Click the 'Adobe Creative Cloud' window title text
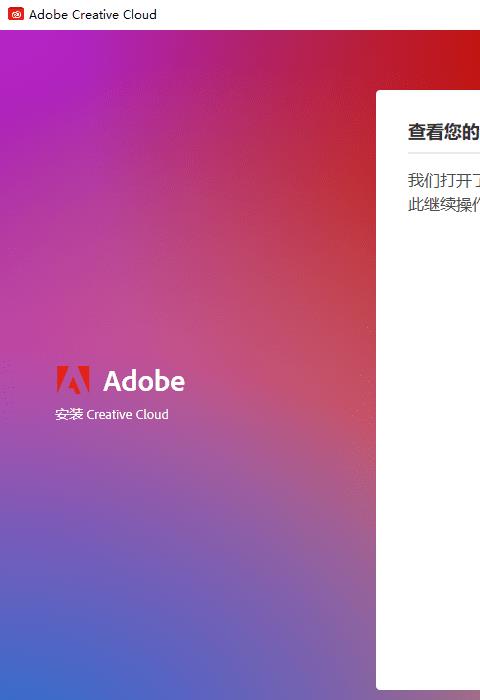This screenshot has width=480, height=700. 93,14
